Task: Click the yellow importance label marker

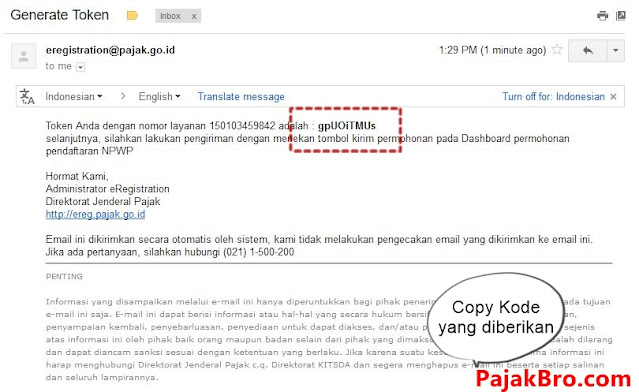Action: [132, 16]
